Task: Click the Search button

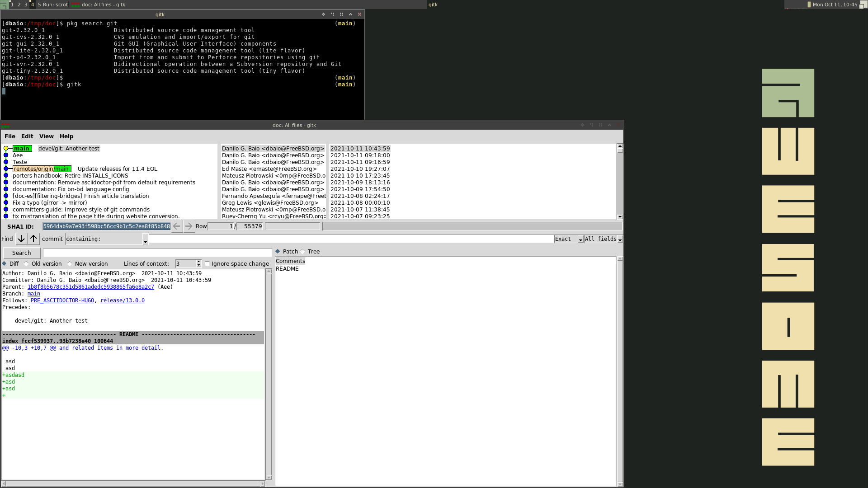Action: coord(22,253)
